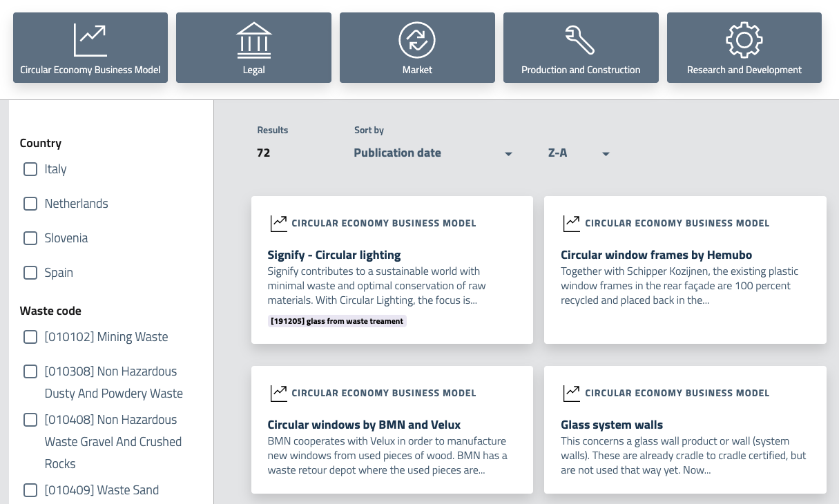This screenshot has height=504, width=839.
Task: Click category label on Hemubo window frames card
Action: [x=677, y=223]
